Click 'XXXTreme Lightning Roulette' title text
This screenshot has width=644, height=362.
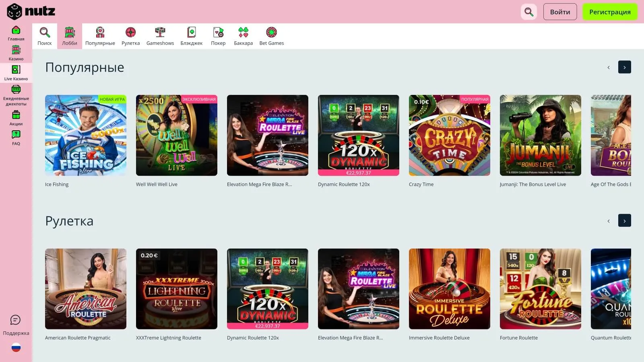169,338
